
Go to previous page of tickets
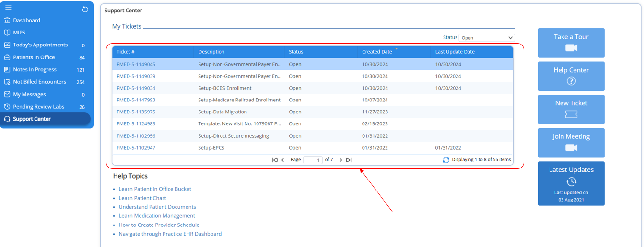point(283,160)
